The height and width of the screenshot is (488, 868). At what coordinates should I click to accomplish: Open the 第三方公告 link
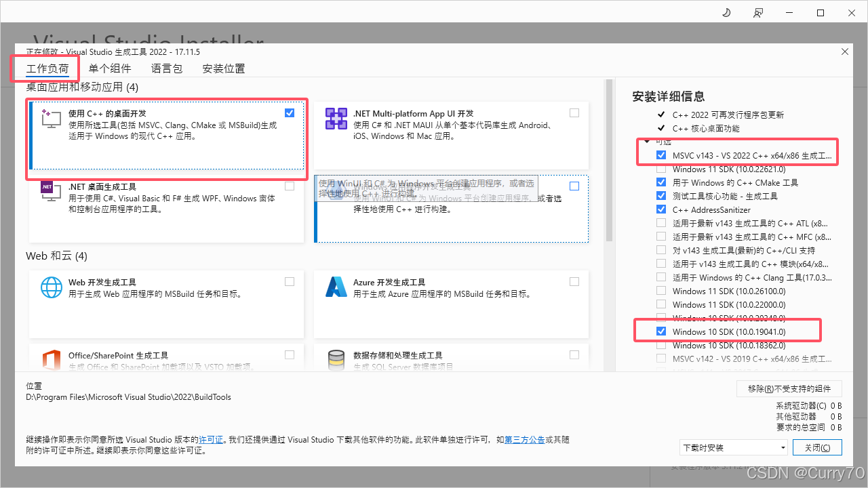[525, 440]
